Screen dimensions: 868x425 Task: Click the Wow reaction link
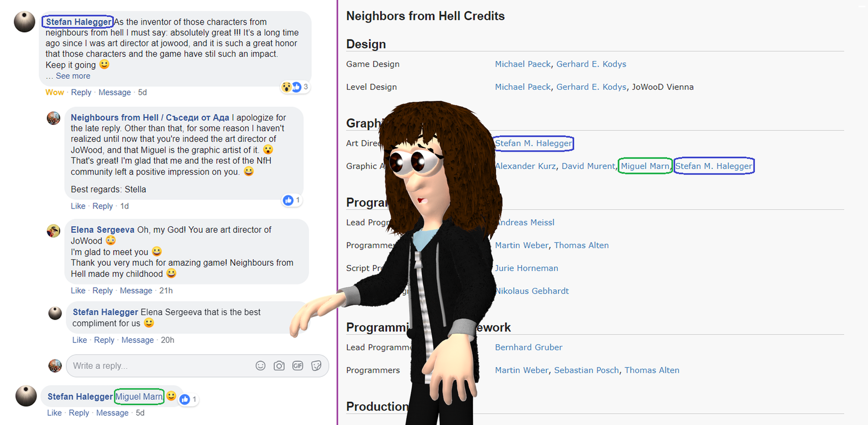point(55,92)
